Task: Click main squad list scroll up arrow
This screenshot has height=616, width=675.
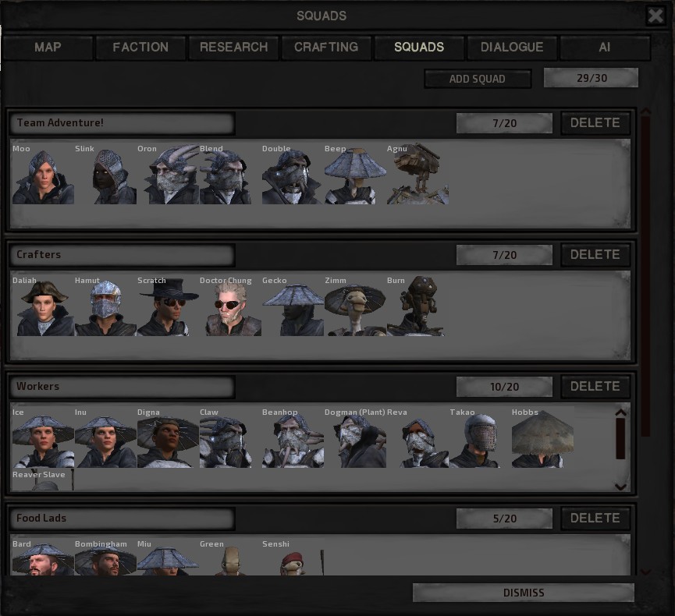Action: click(645, 112)
